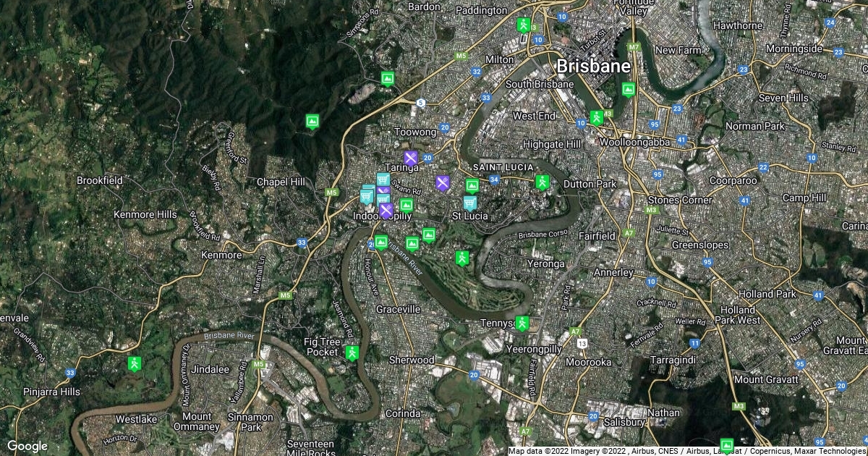The height and width of the screenshot is (456, 868).
Task: Open the walking marker near Milton
Action: coord(523,25)
